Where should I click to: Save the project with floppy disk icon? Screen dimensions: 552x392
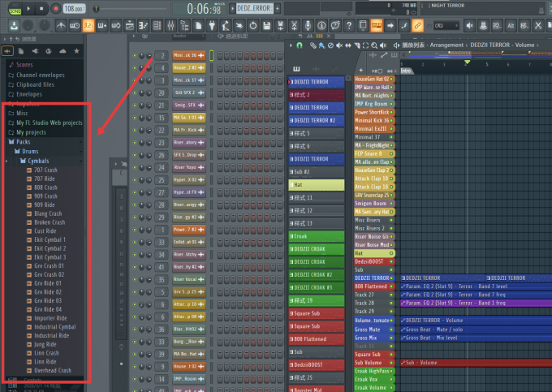pyautogui.click(x=267, y=25)
